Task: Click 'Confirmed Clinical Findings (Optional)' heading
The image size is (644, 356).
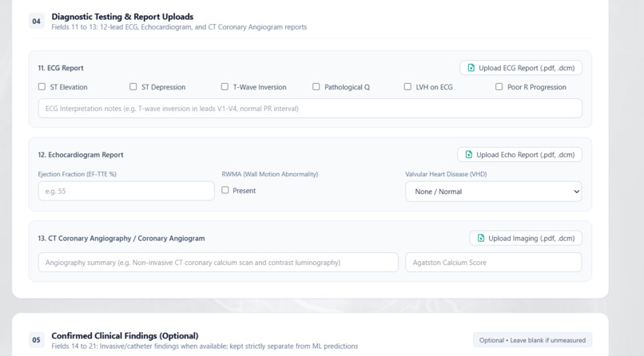Action: (x=125, y=336)
